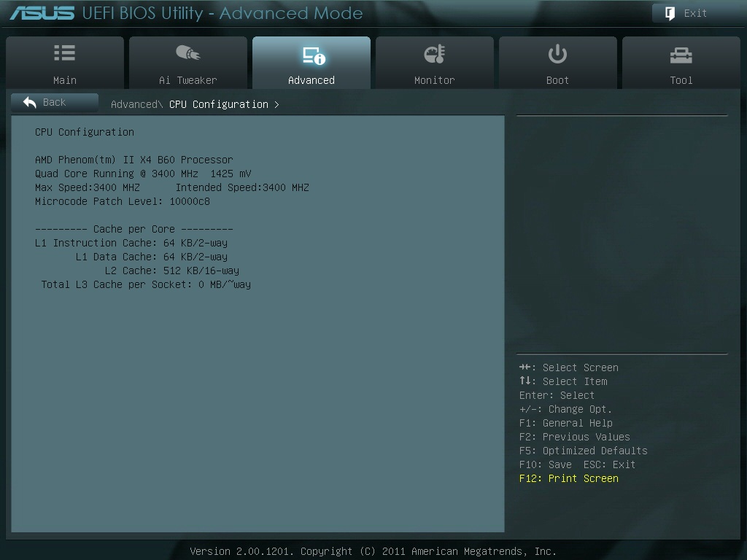Click the Version 2.00.1201 copyright footer
The height and width of the screenshot is (560, 747).
(373, 551)
